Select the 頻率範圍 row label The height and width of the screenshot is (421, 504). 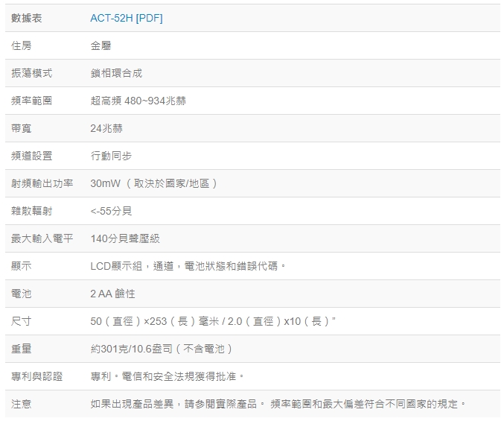32,101
